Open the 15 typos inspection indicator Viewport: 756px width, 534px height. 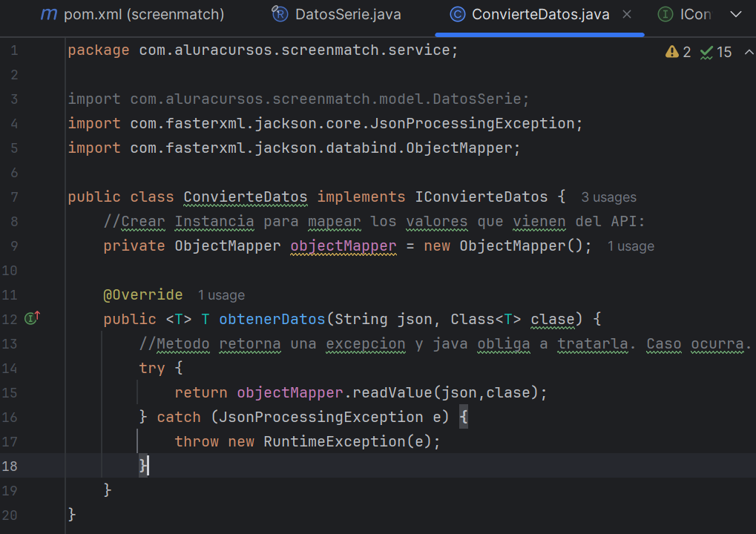coord(716,52)
